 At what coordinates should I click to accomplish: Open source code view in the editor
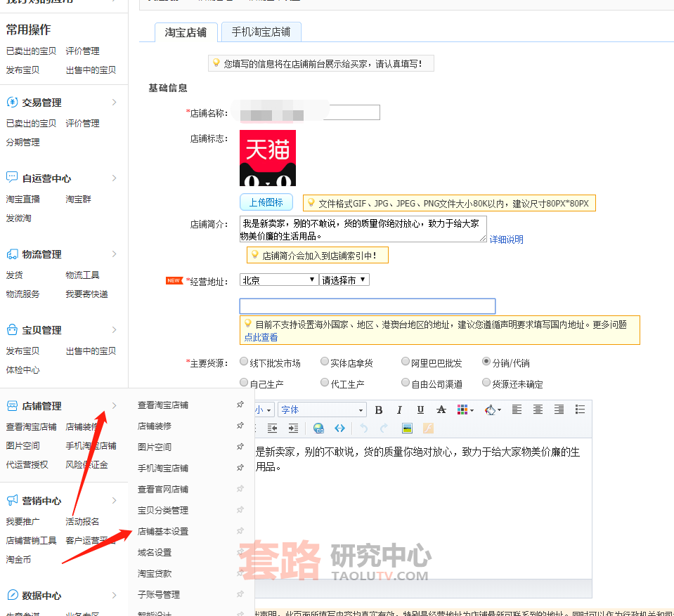pos(339,428)
